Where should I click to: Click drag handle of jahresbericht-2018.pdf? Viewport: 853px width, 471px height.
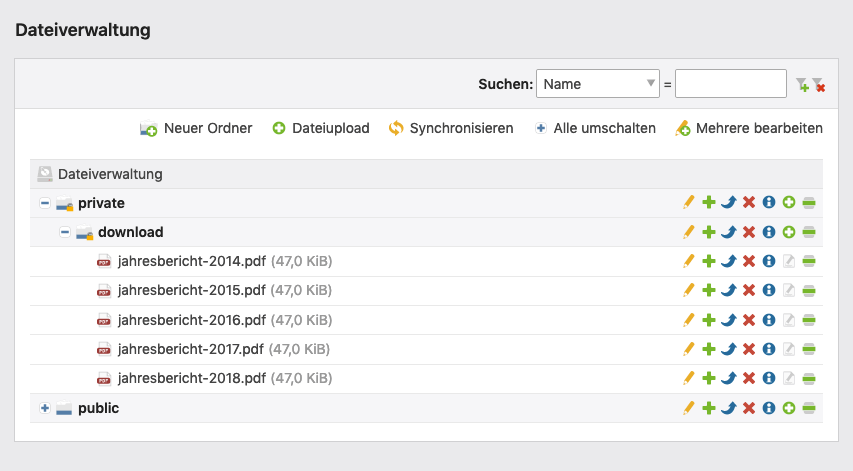pyautogui.click(x=809, y=379)
